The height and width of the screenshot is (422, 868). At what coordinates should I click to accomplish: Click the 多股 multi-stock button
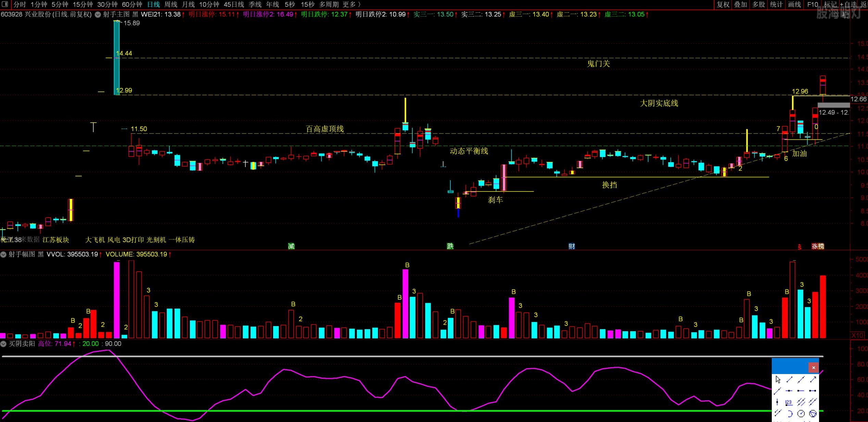758,4
